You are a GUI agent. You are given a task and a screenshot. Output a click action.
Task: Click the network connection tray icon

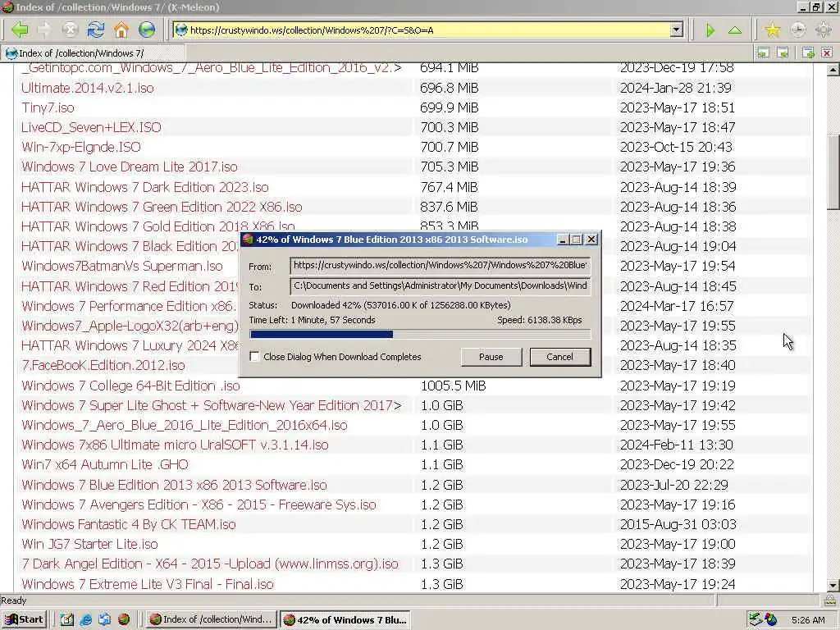pyautogui.click(x=755, y=620)
